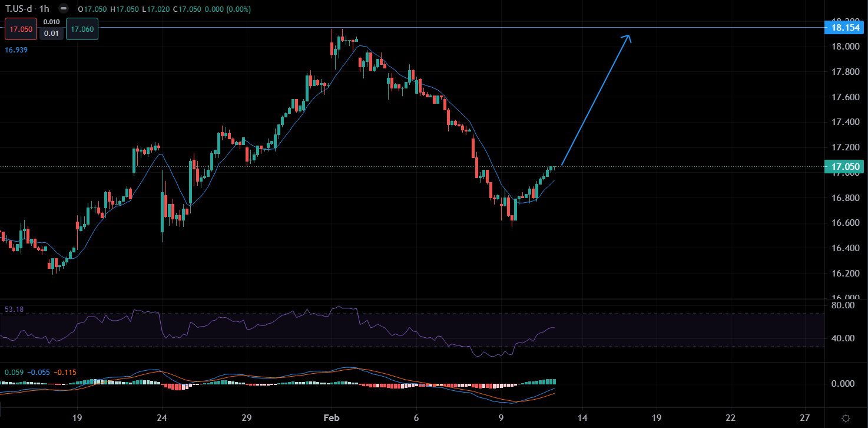The image size is (868, 428).
Task: Click the MACD signal value -0.115
Action: click(65, 373)
